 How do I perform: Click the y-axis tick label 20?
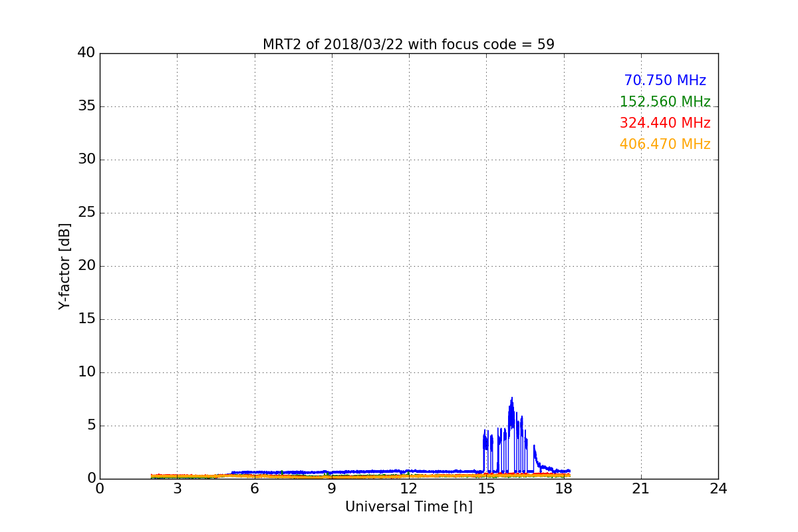(86, 266)
